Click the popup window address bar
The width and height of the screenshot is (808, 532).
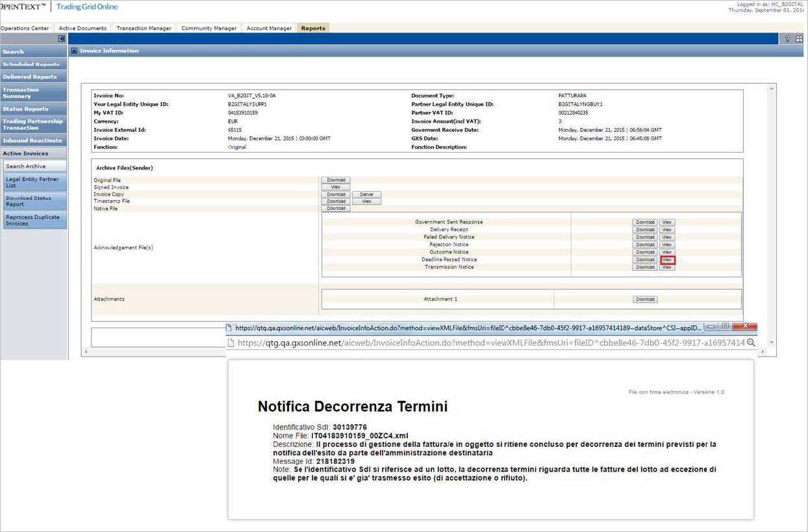pos(490,342)
